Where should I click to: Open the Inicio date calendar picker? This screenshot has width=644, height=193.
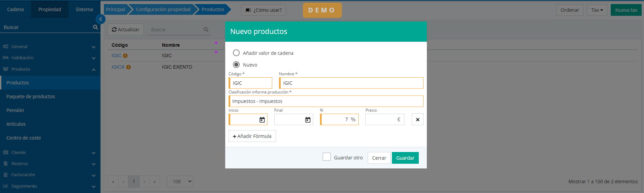[x=262, y=120]
